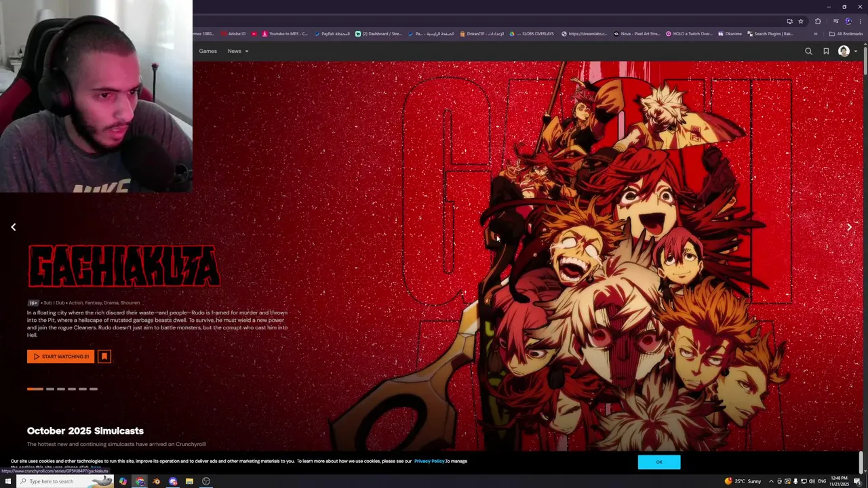The height and width of the screenshot is (488, 868).
Task: Open the browser Extensions puzzle icon
Action: (818, 21)
